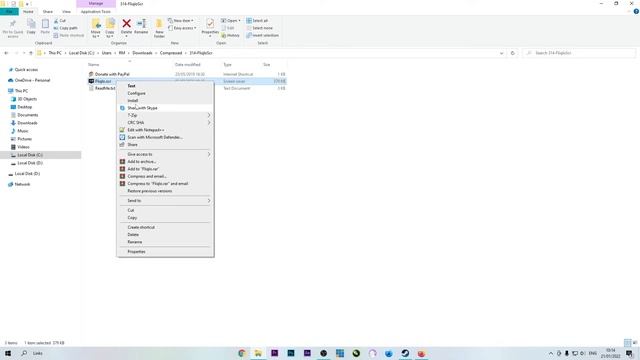This screenshot has height=360, width=640.
Task: Select Documents in navigation pane
Action: point(28,115)
